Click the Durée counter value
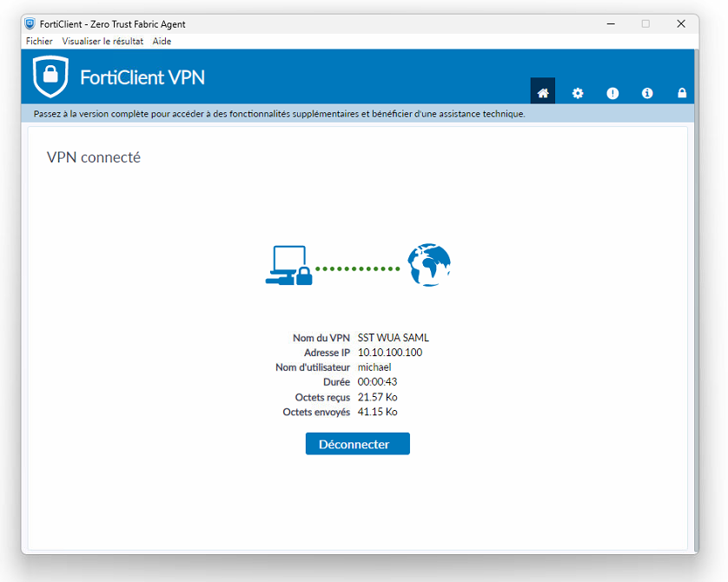 click(x=376, y=382)
